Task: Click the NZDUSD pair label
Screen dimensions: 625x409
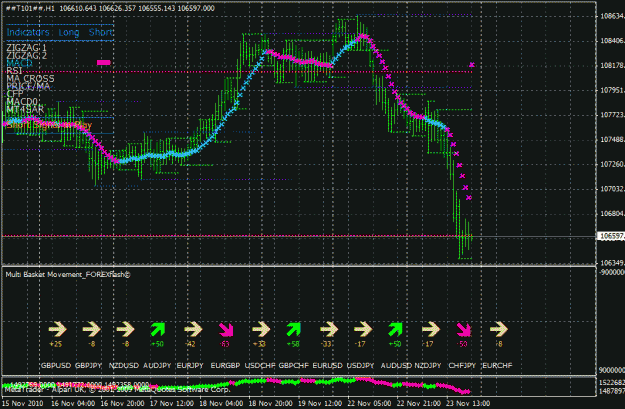Action: 124,366
